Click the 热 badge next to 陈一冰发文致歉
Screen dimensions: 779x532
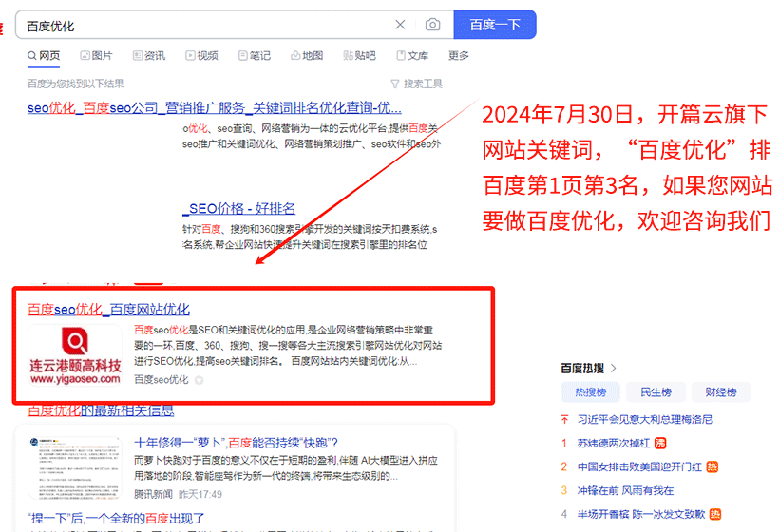coord(715,514)
